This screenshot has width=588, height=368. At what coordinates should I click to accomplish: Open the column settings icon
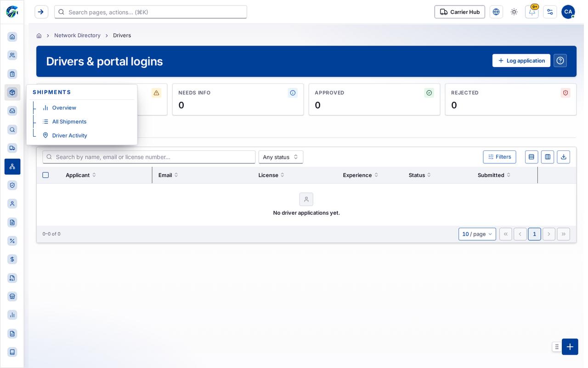548,157
